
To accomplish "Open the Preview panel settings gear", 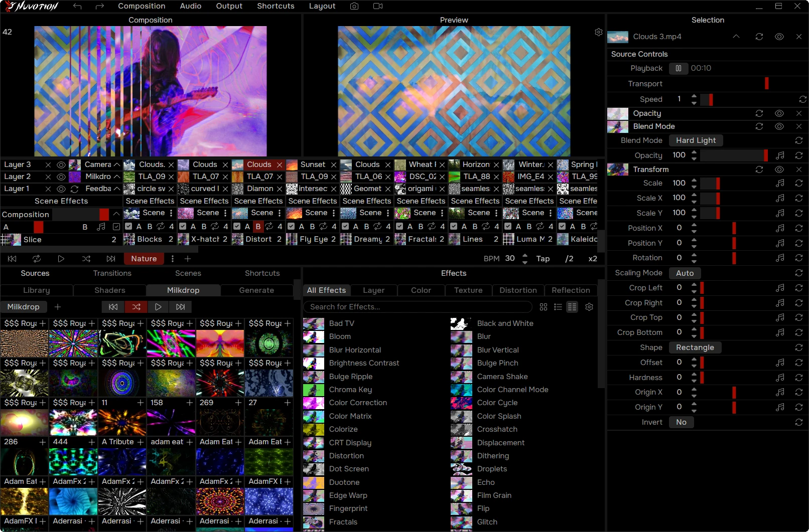I will 598,32.
